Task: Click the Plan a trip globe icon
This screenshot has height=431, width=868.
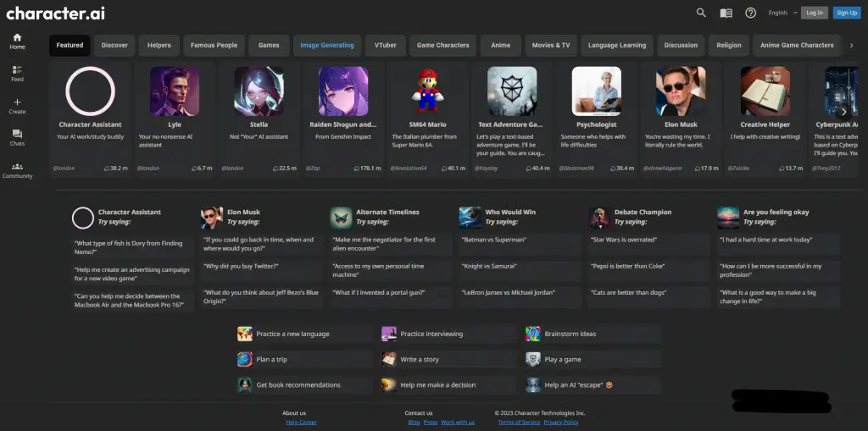Action: [245, 359]
